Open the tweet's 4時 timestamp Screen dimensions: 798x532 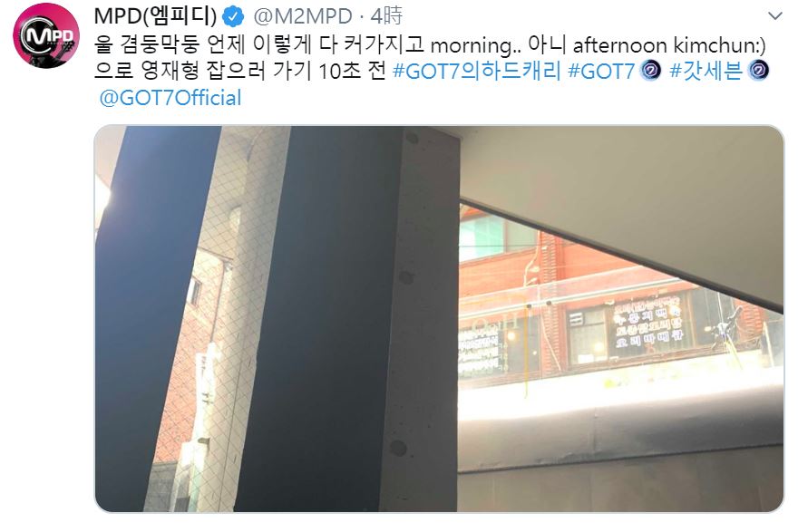coord(386,16)
